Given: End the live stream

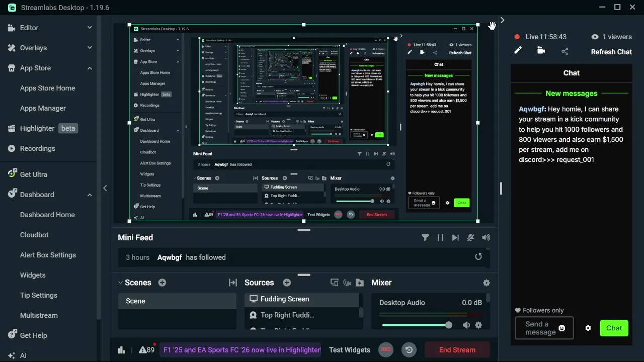Looking at the screenshot, I should [x=457, y=350].
